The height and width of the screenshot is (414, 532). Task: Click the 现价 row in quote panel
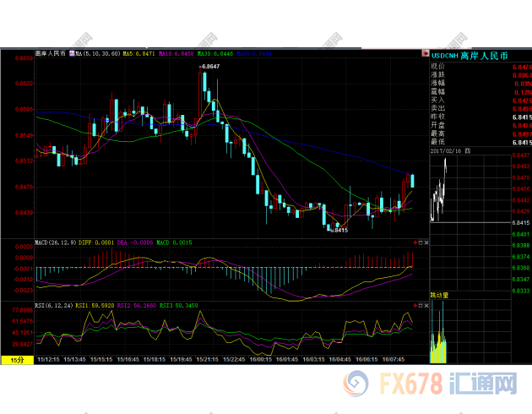437,65
